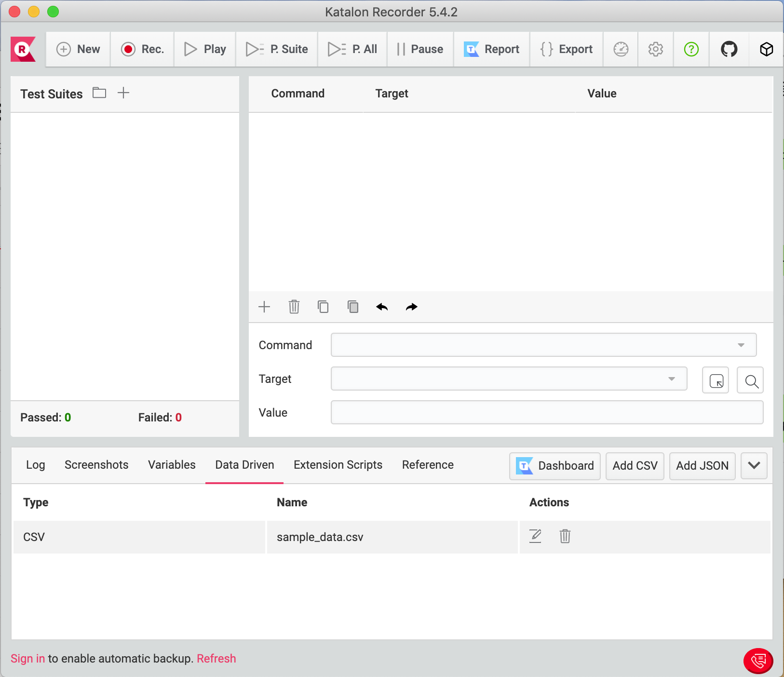Click the Katalon Recorder logo icon
Image resolution: width=784 pixels, height=677 pixels.
(x=23, y=49)
